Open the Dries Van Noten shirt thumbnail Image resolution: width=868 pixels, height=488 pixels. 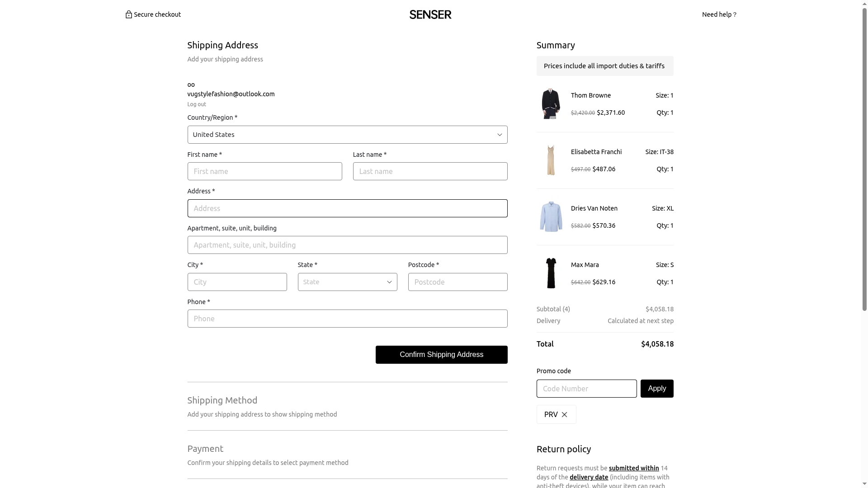[x=551, y=217]
